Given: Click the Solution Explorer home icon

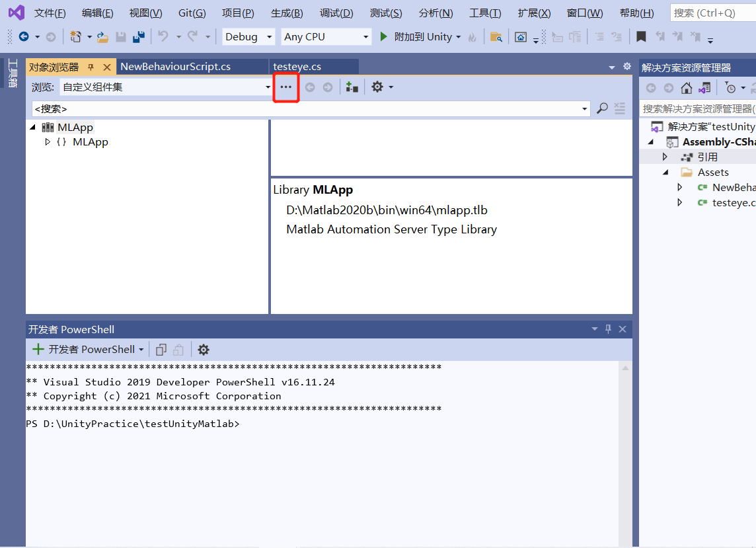Looking at the screenshot, I should click(x=687, y=88).
